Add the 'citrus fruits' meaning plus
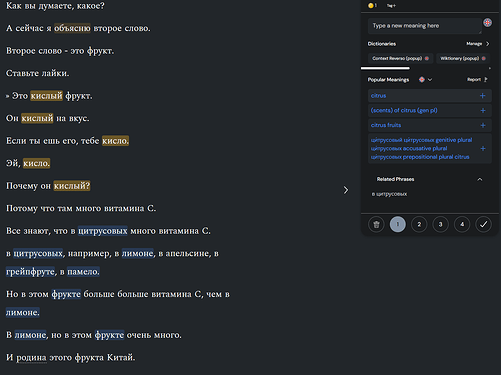Image resolution: width=501 pixels, height=375 pixels. pos(482,125)
